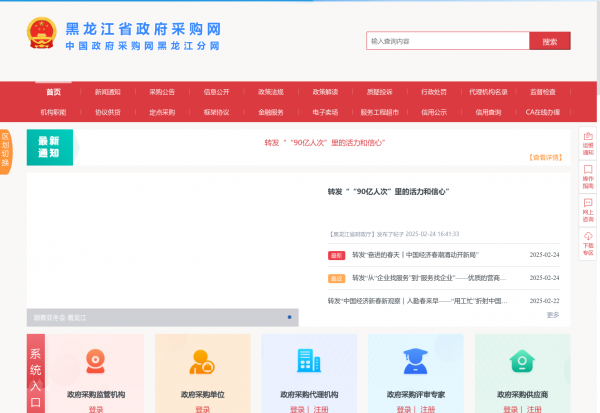
Task: Focus the search input field
Action: [447, 42]
